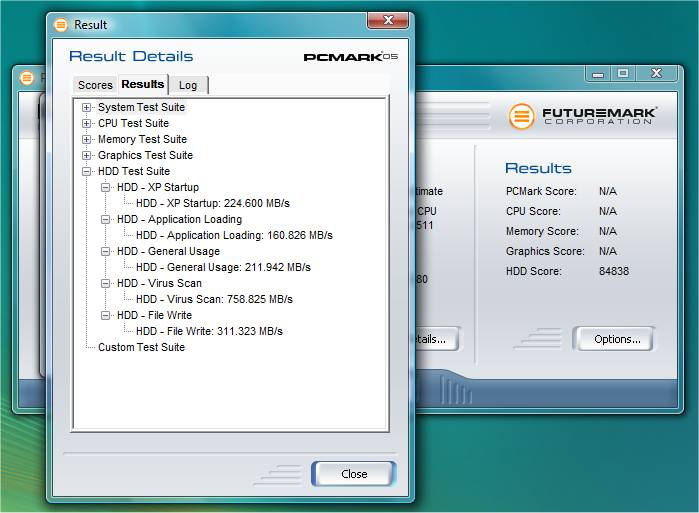699x513 pixels.
Task: Select the Graphics Test Suite label
Action: click(145, 156)
